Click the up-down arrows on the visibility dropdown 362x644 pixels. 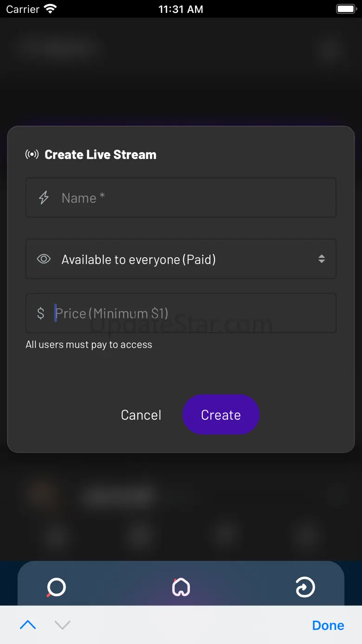tap(322, 259)
